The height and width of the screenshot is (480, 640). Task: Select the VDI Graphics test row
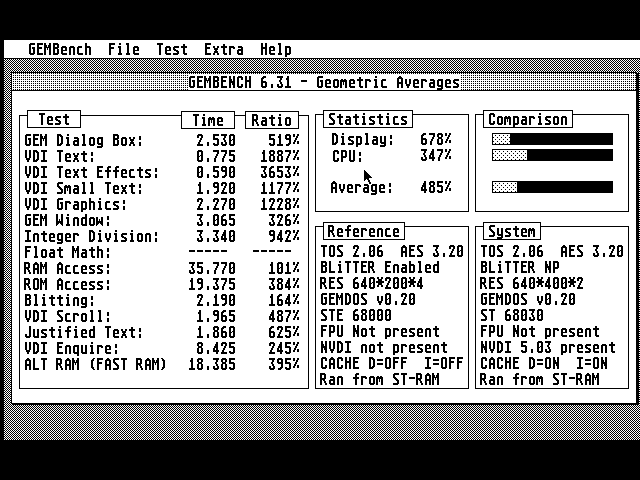point(162,204)
